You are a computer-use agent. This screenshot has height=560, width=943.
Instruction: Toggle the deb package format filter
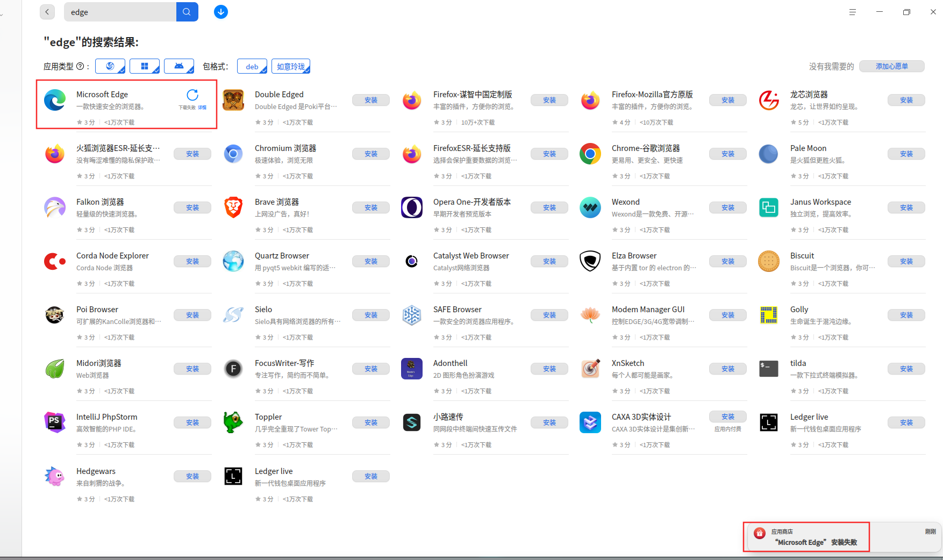tap(252, 66)
